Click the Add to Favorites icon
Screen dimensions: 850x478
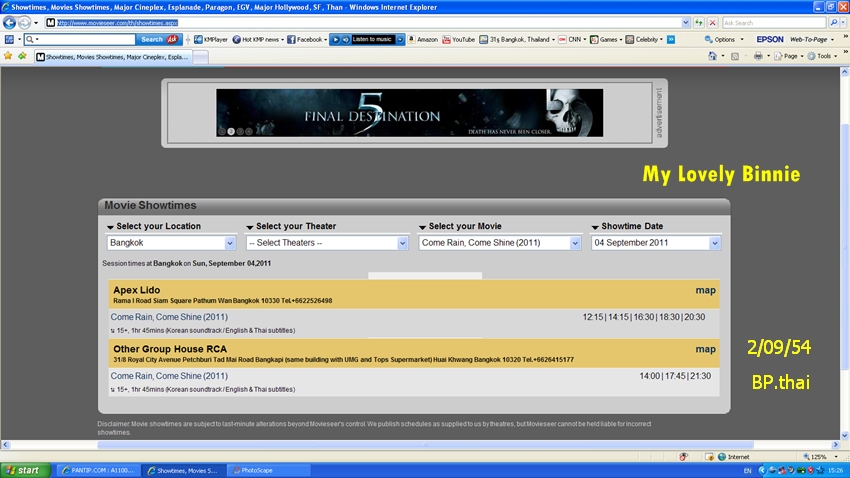(x=22, y=56)
